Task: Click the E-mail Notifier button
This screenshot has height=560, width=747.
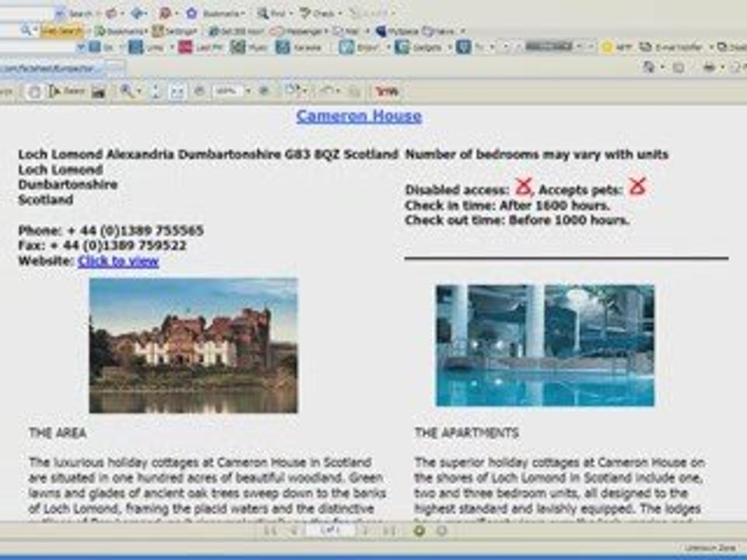Action: (x=672, y=47)
